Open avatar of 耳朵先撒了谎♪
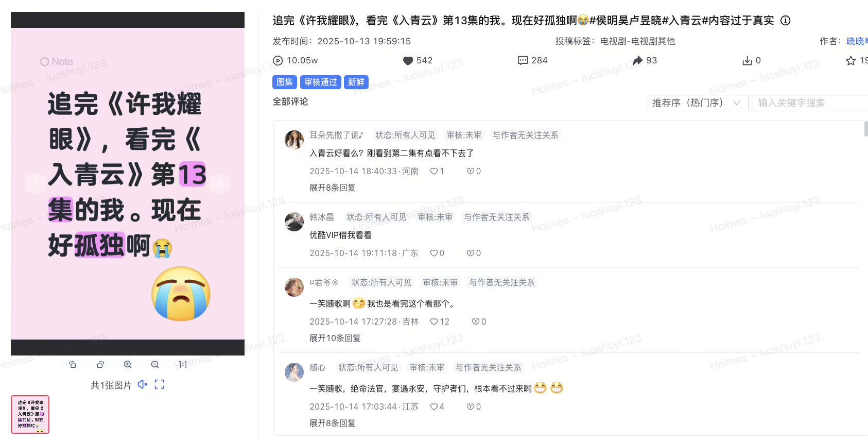The width and height of the screenshot is (868, 440). pos(294,140)
